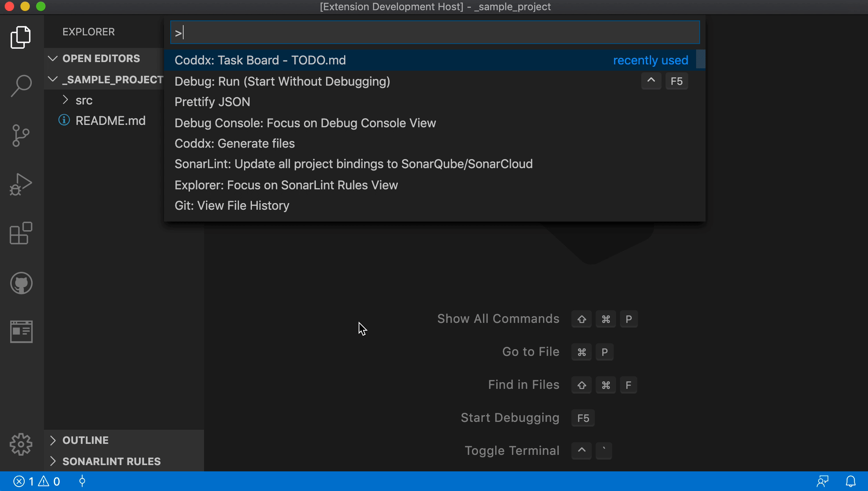Viewport: 868px width, 491px height.
Task: Open the GitHub activity bar icon
Action: pos(21,283)
